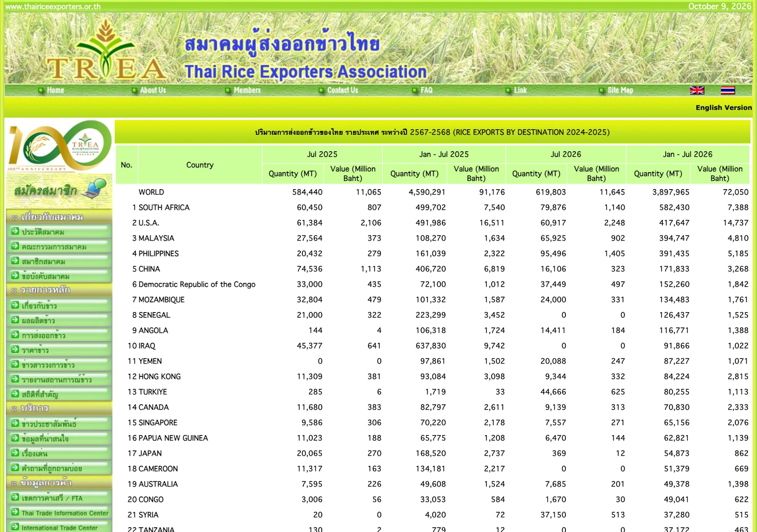Click Democratic Republic of the Congo row

433,284
